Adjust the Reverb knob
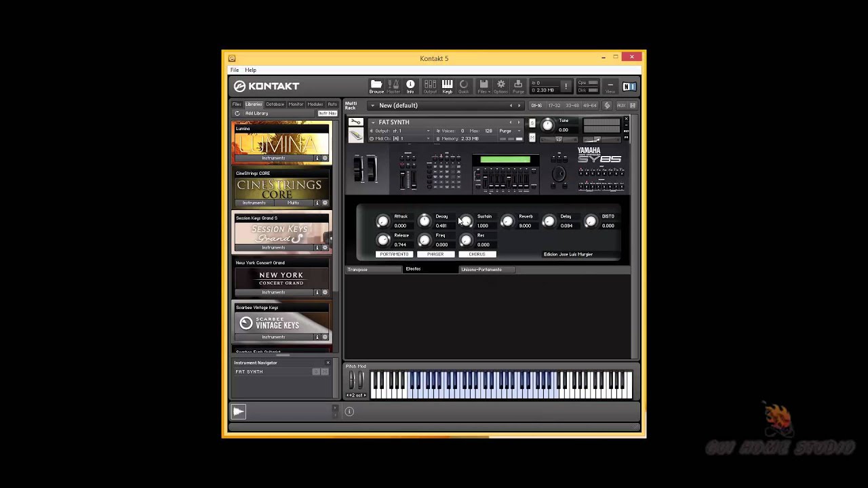Viewport: 868px width, 488px height. (507, 220)
